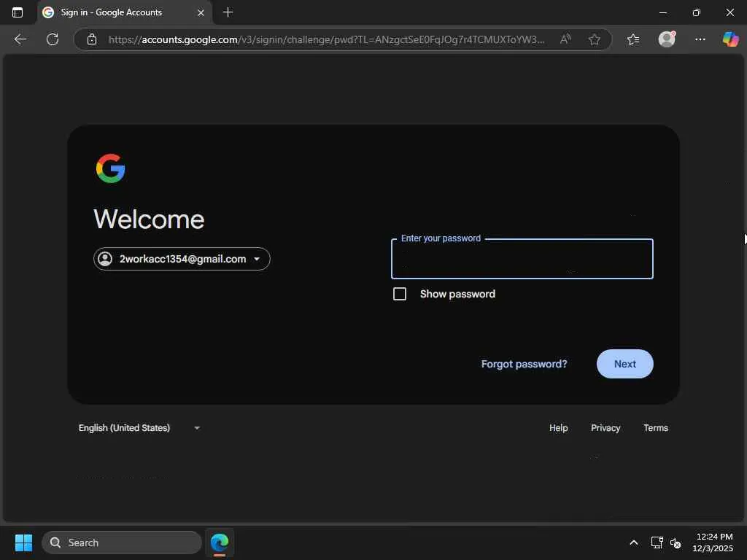Image resolution: width=747 pixels, height=560 pixels.
Task: Click the Next button
Action: 624,364
